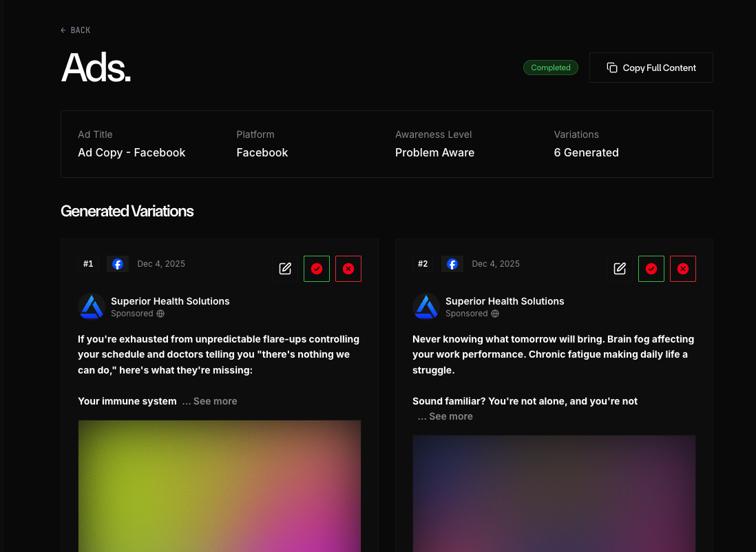
Task: Click the edit pencil icon on variation #2
Action: [x=620, y=269]
